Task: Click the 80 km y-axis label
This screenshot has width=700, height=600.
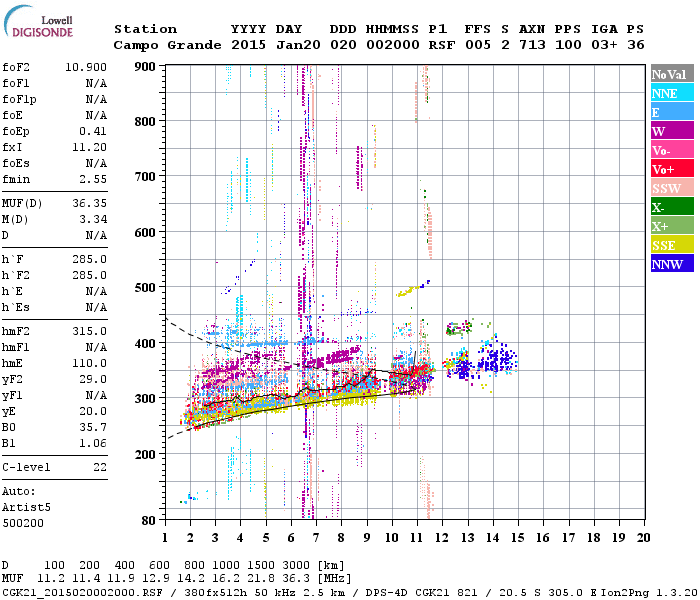Action: tap(149, 520)
